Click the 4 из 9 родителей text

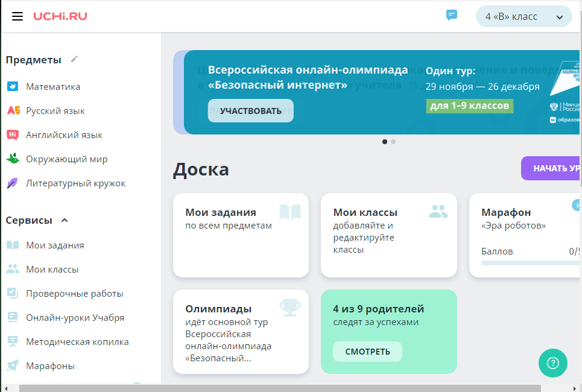(x=378, y=309)
